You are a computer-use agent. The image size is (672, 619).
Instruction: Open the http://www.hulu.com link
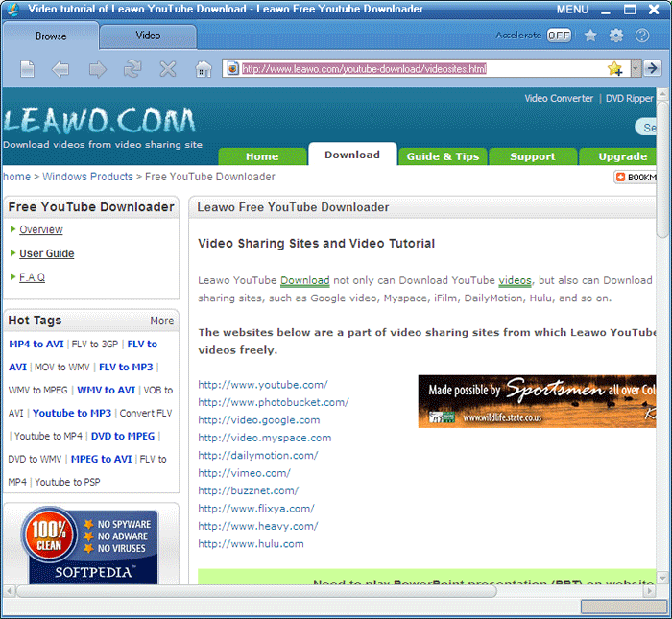251,543
